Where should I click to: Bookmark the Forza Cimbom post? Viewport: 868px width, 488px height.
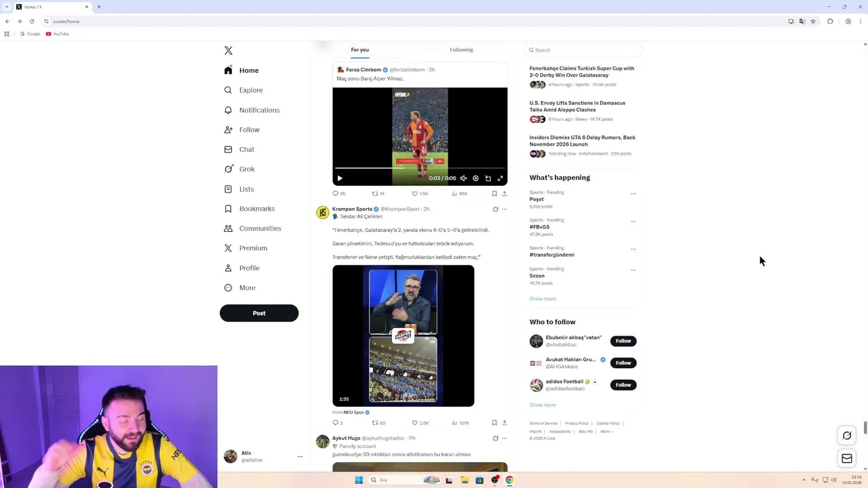[494, 193]
